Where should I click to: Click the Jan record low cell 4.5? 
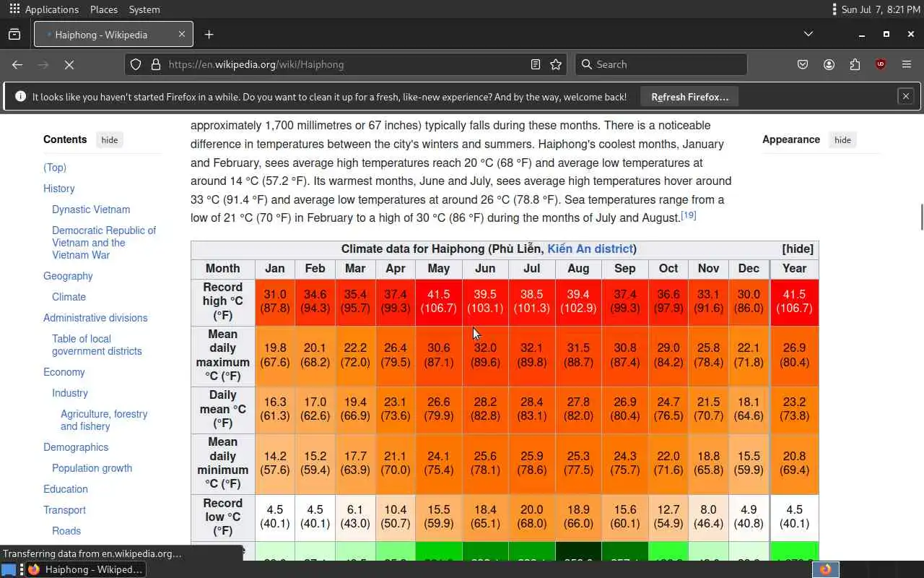274,517
